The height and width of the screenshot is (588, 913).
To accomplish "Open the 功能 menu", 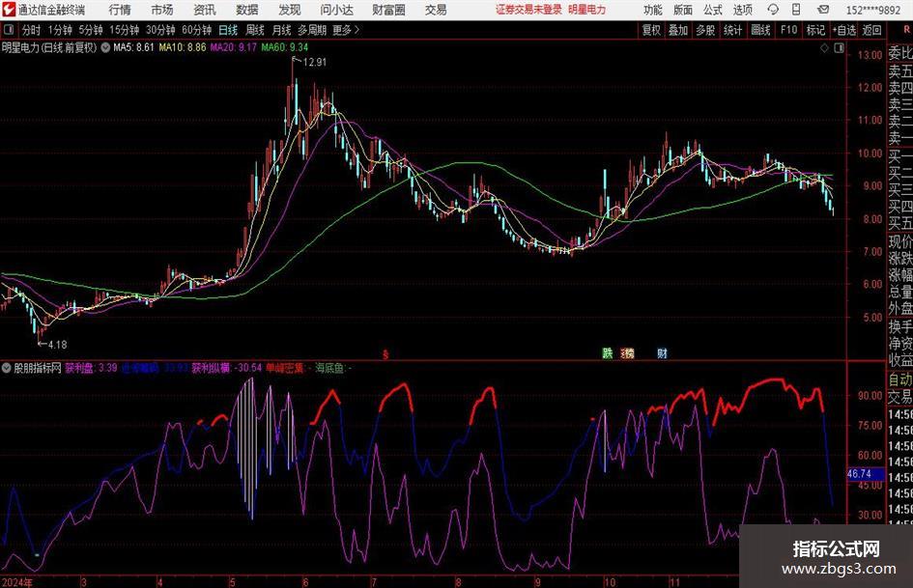I will [653, 10].
